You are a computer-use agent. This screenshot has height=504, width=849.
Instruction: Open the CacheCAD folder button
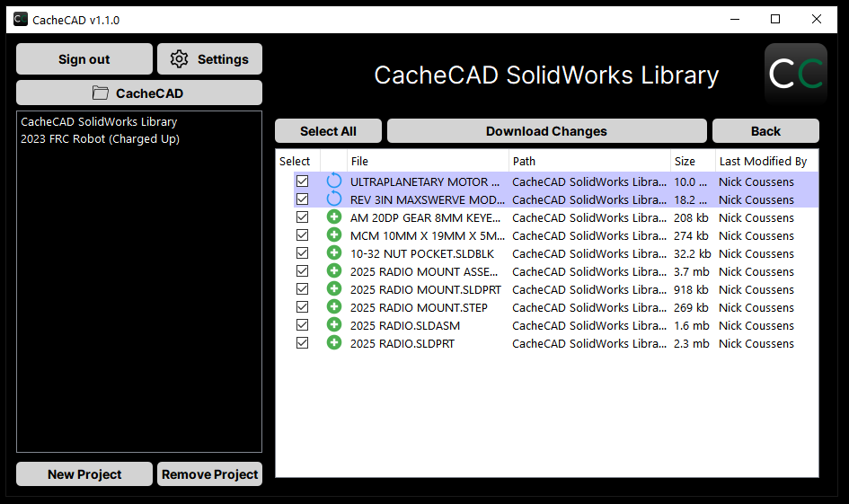point(139,93)
